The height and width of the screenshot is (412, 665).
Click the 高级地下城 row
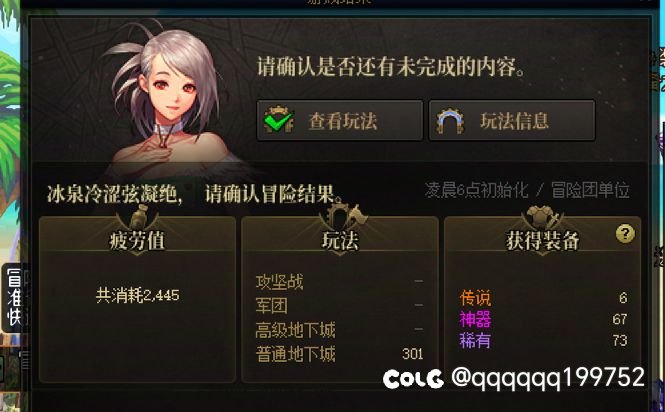pos(339,330)
